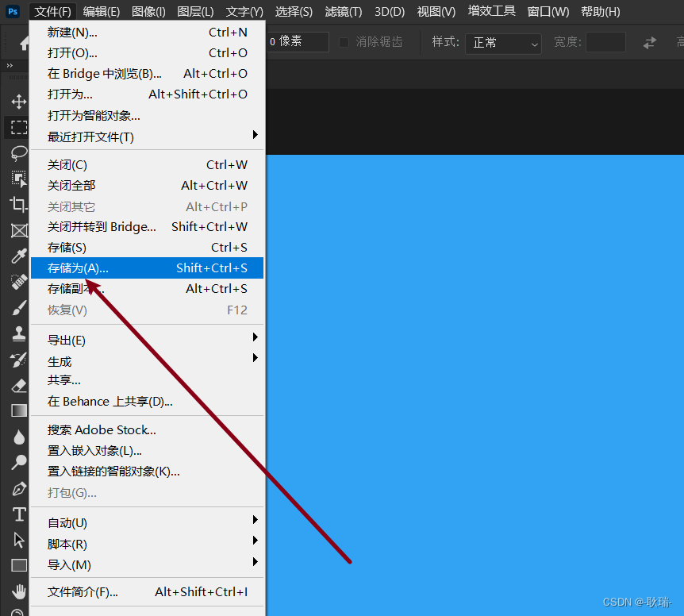
Task: Open the foreground color swatch
Action: [18, 611]
